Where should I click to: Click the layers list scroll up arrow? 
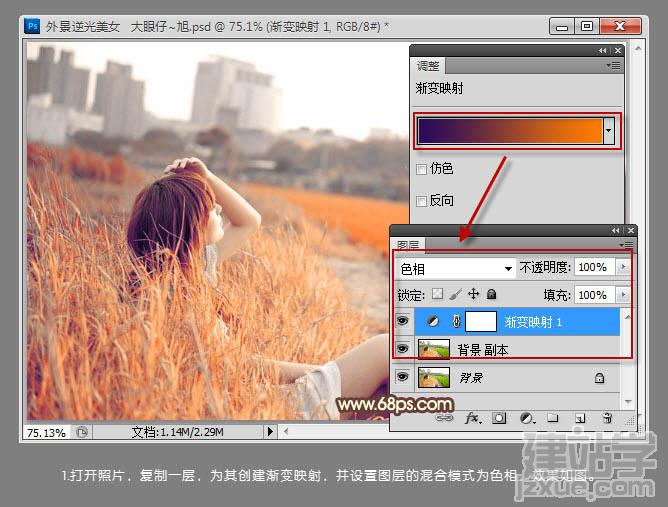627,317
